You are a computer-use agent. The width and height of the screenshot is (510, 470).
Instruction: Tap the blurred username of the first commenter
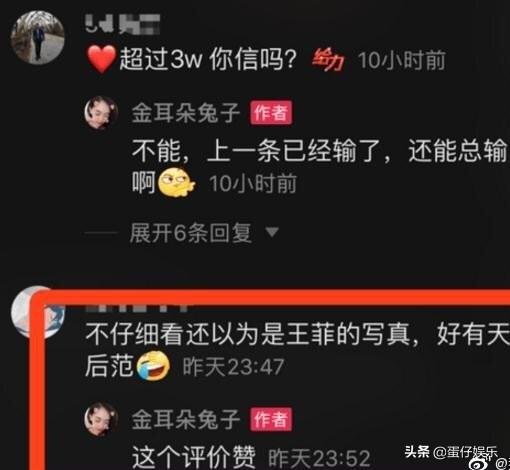tap(122, 24)
